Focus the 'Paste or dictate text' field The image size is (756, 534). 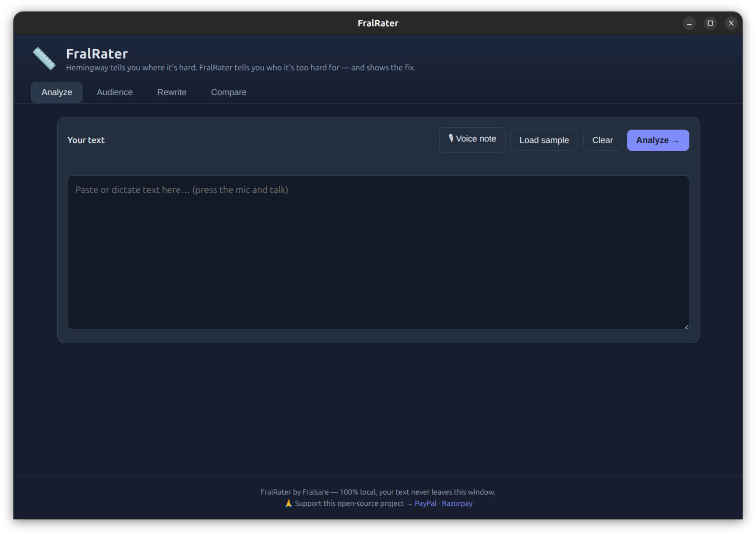click(378, 252)
